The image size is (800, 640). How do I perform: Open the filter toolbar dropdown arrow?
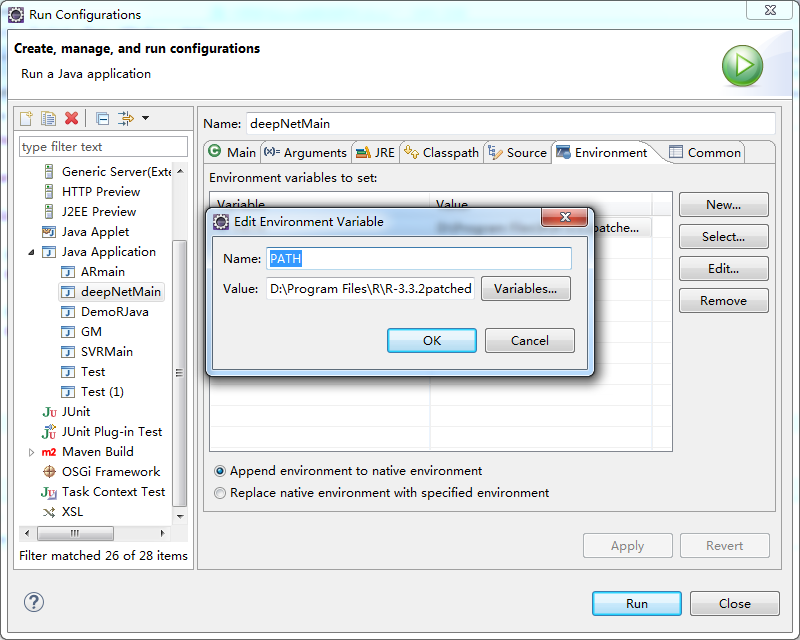point(145,118)
